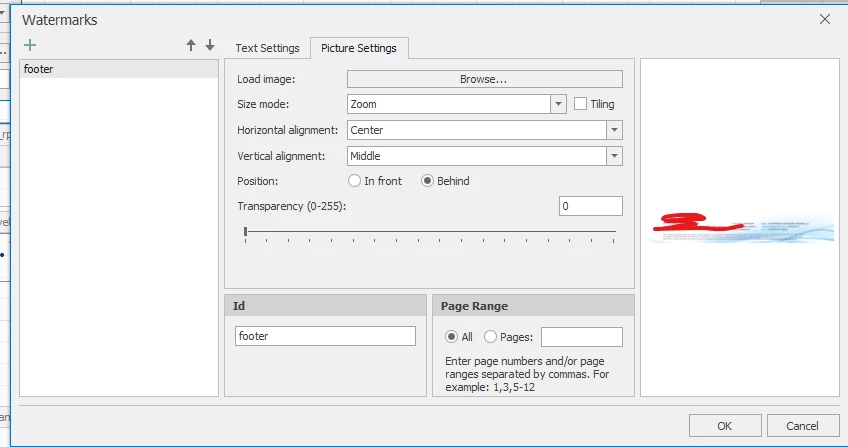Select the Pages radio button
This screenshot has width=848, height=447.
490,337
